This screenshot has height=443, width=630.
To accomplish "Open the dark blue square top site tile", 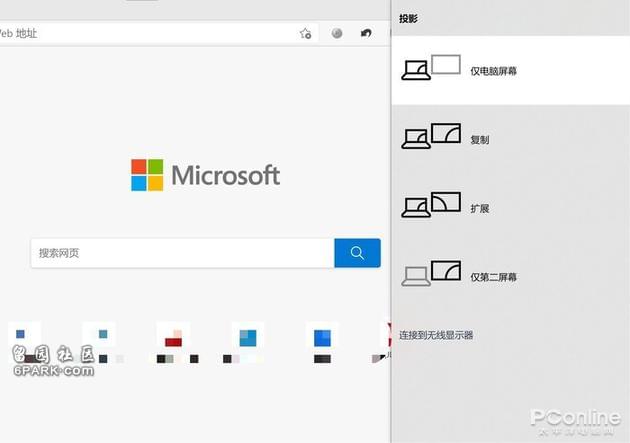I will [322, 338].
